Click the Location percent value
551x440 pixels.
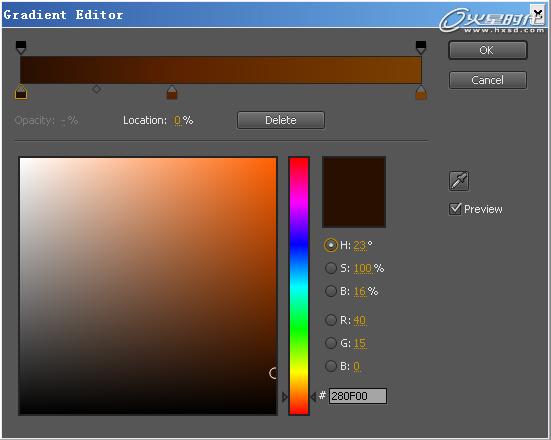[177, 121]
